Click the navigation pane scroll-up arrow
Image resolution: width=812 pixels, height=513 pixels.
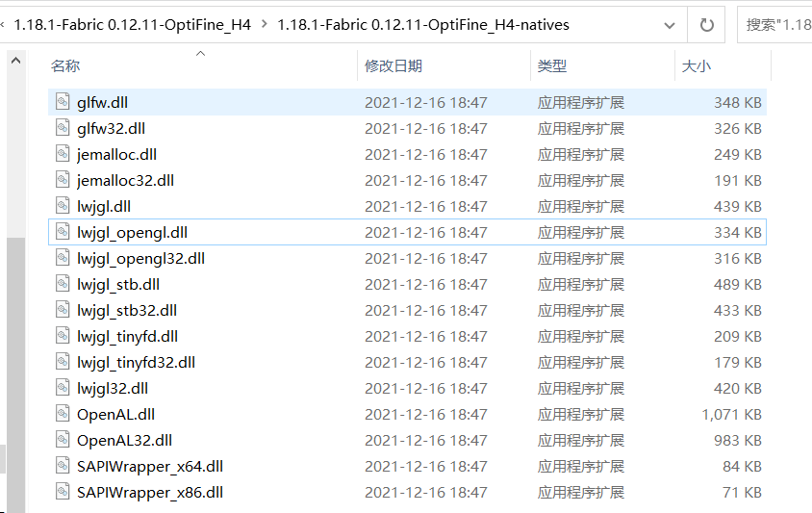click(16, 62)
